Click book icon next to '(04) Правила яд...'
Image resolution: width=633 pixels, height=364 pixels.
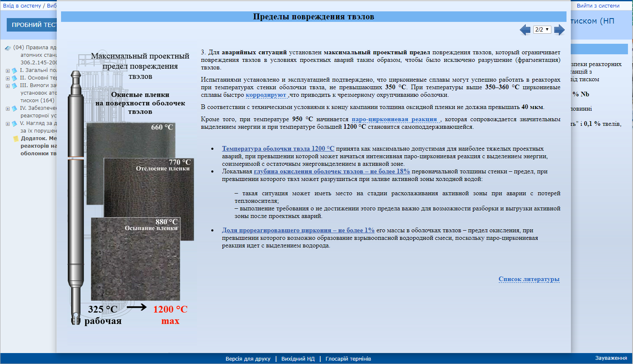tap(8, 48)
